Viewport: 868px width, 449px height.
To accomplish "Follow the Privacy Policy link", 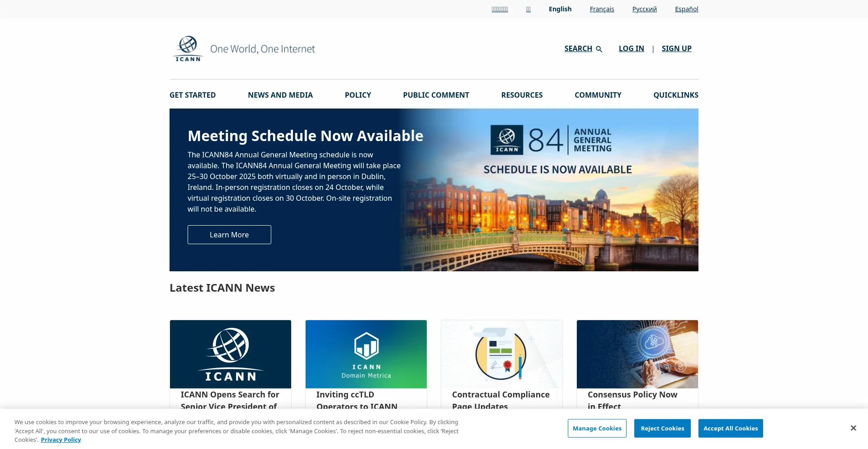I will (61, 440).
